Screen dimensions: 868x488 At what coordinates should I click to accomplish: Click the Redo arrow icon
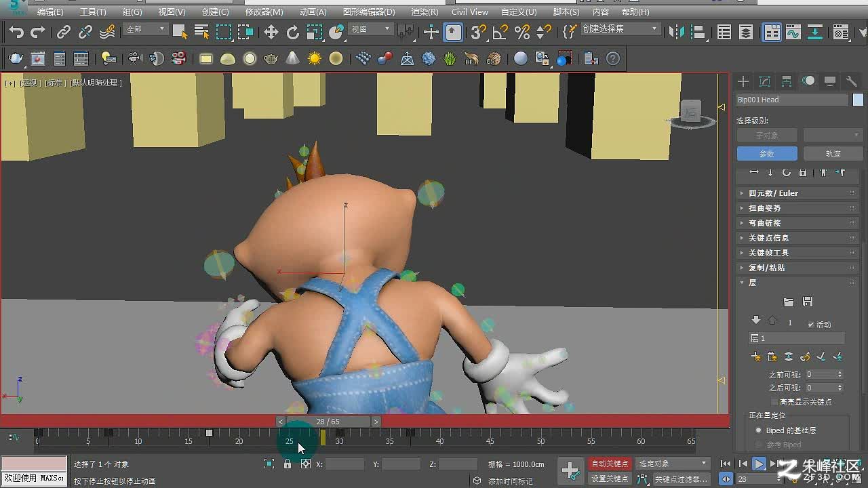point(38,32)
